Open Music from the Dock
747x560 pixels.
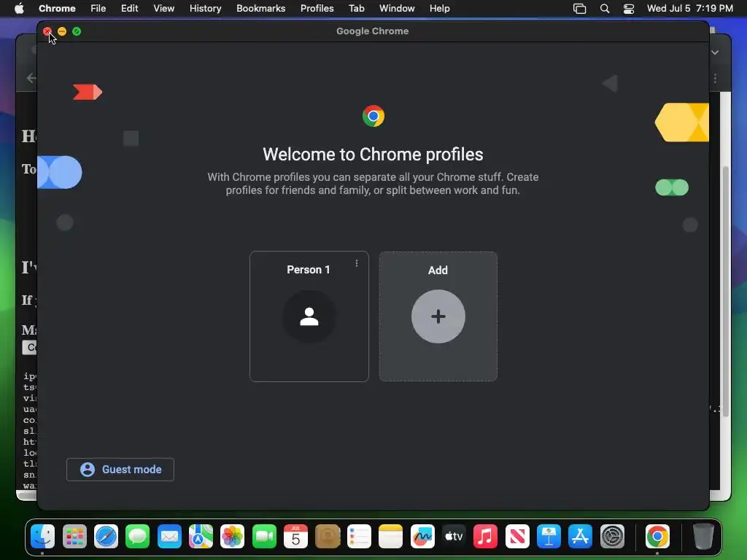pyautogui.click(x=485, y=537)
